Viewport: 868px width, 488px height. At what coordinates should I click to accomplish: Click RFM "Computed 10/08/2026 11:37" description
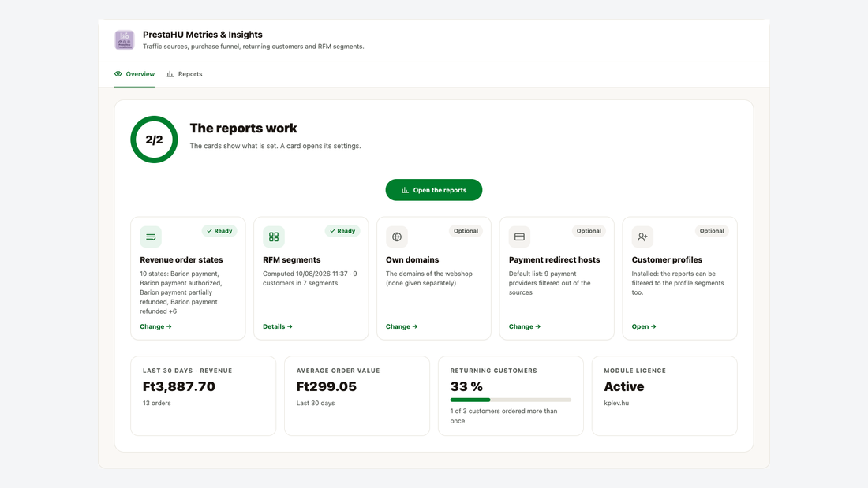coord(310,278)
